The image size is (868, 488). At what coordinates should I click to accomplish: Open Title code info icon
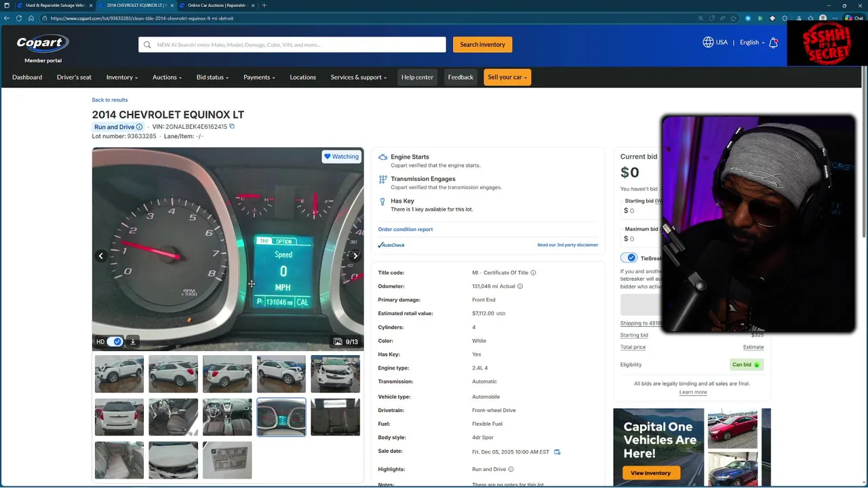[x=533, y=272]
